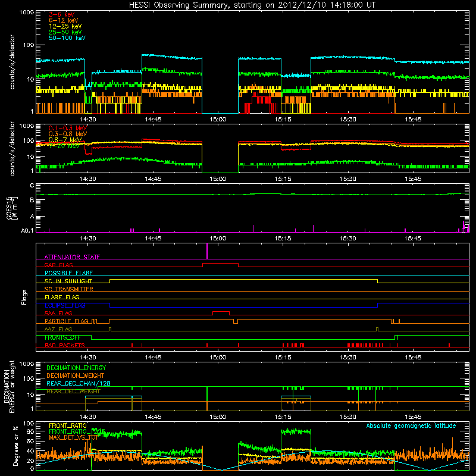Click the A0.1 tick label on GOES axis
This screenshot has height=476, width=476.
tap(27, 231)
